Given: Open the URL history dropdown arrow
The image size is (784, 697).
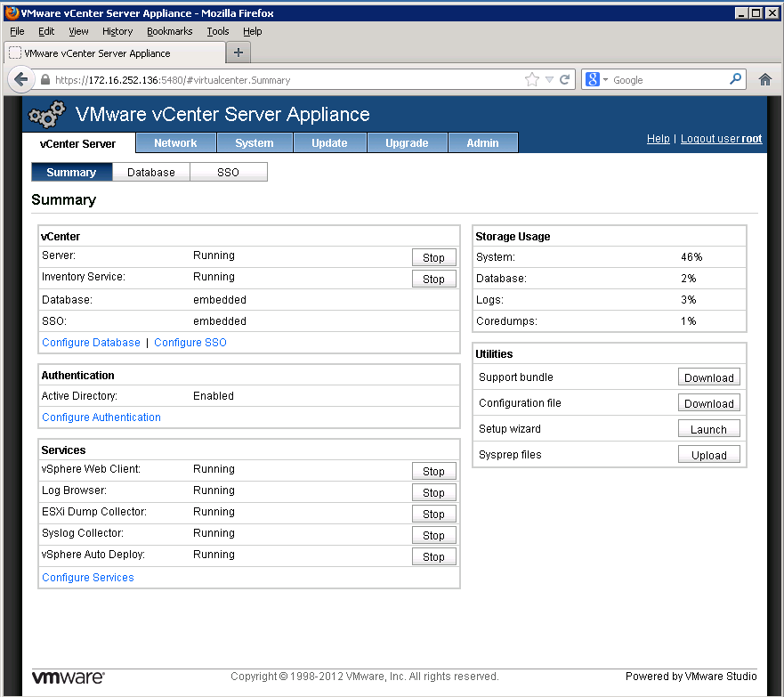Looking at the screenshot, I should tap(549, 79).
